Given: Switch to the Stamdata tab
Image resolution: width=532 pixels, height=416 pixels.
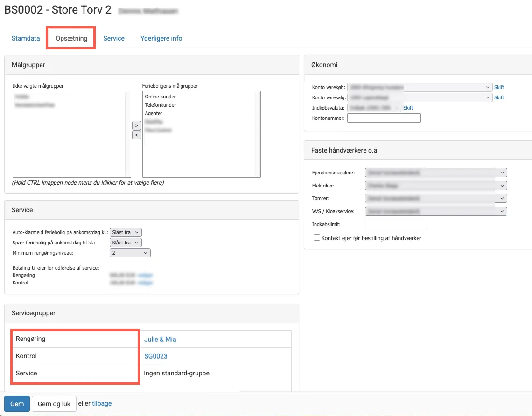Looking at the screenshot, I should pos(26,38).
